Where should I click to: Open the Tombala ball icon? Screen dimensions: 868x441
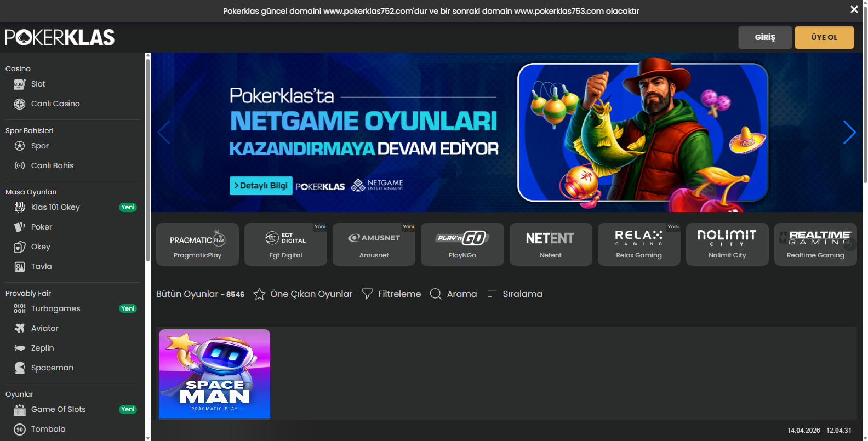point(20,429)
